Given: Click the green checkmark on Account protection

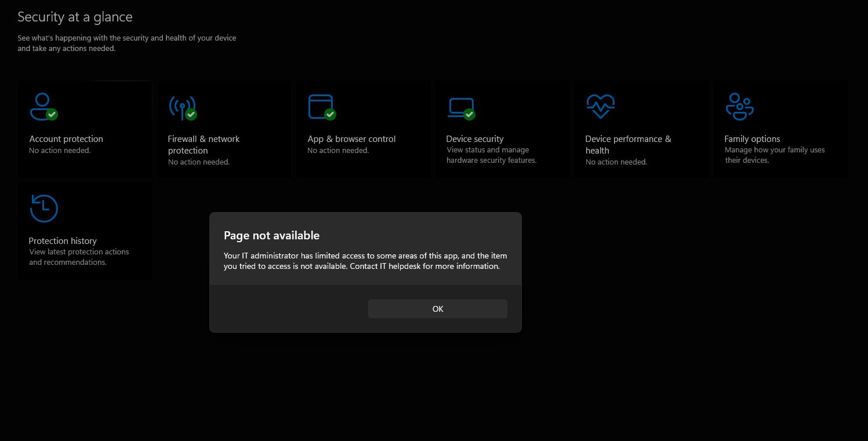Looking at the screenshot, I should click(x=52, y=115).
